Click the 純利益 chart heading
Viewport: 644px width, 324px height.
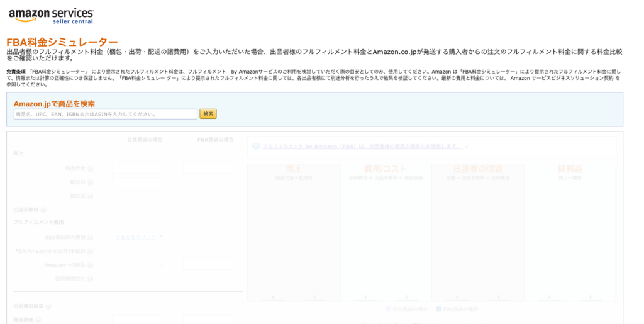click(x=570, y=169)
